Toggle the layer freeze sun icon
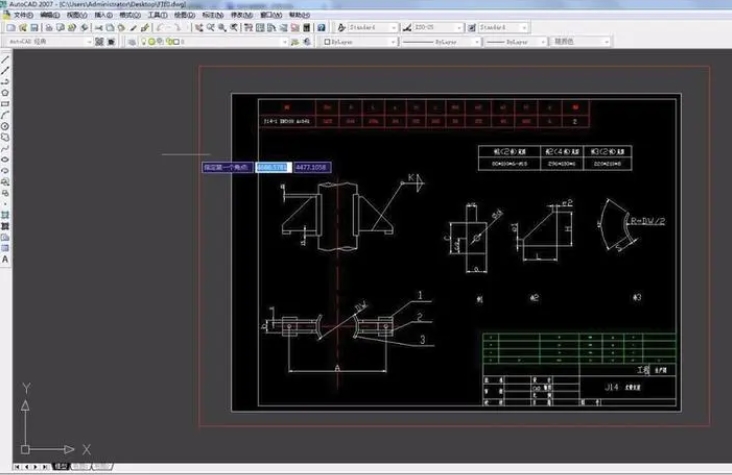The width and height of the screenshot is (732, 475). (152, 42)
